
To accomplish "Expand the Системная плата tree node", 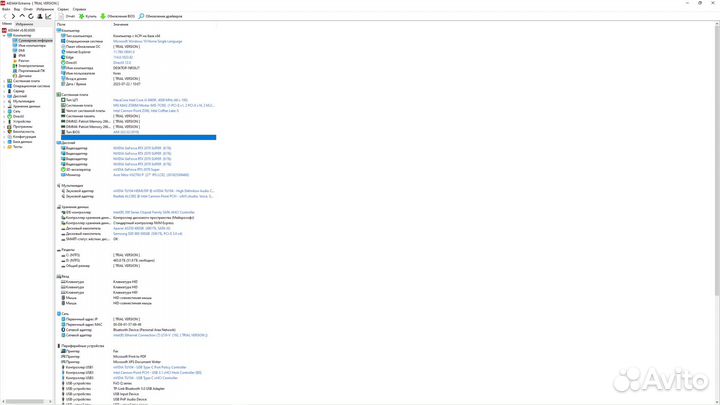I will (x=3, y=80).
